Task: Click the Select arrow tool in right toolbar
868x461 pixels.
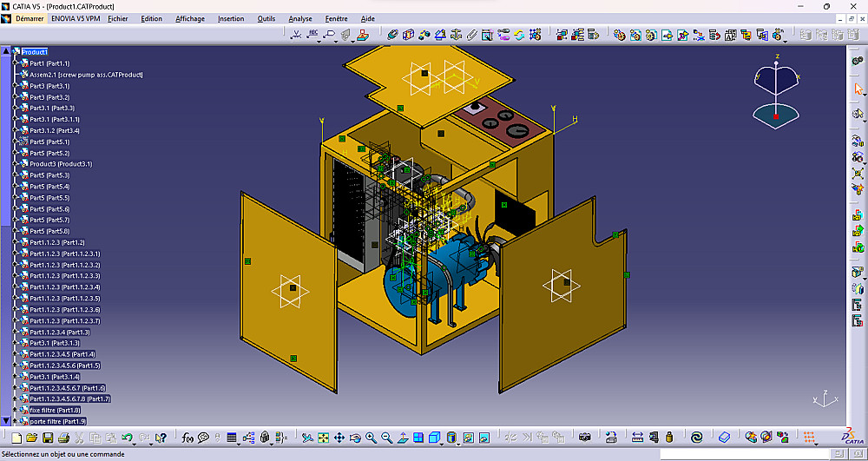Action: click(x=858, y=89)
